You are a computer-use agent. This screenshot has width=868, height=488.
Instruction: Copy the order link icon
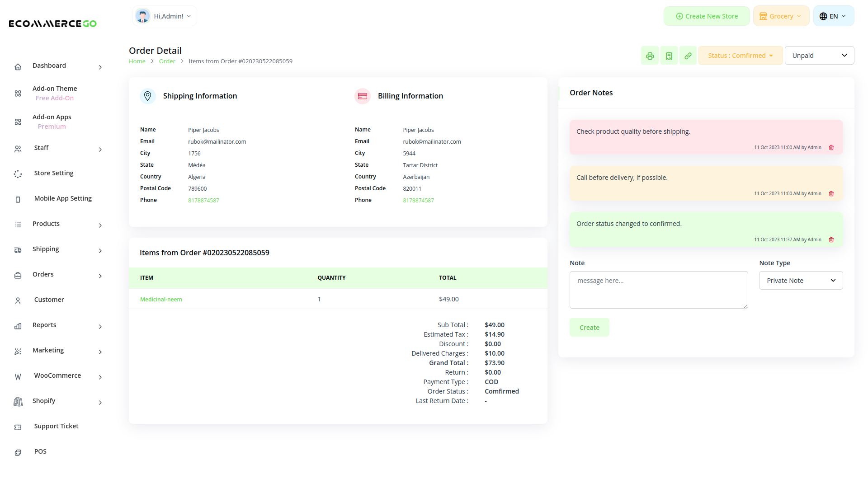[x=688, y=55]
